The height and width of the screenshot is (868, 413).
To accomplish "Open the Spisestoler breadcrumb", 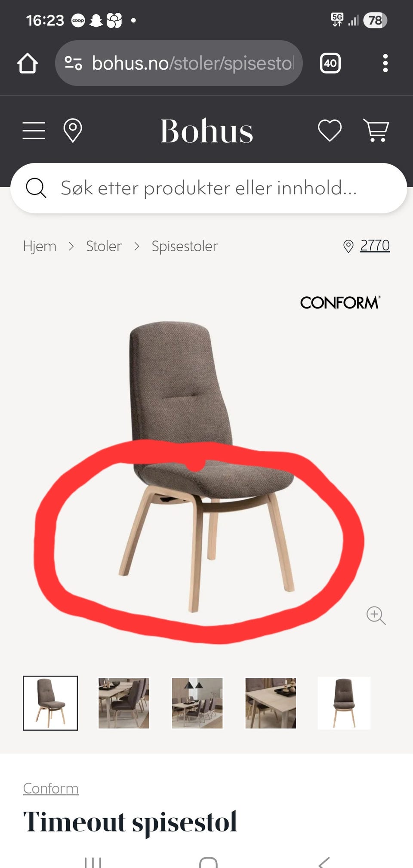I will click(x=185, y=246).
